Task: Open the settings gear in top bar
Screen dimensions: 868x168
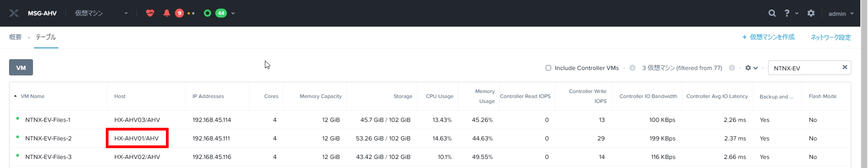Action: (811, 13)
